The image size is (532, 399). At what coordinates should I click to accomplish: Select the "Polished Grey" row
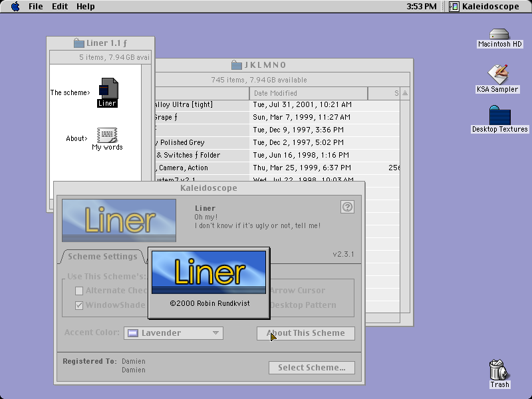point(277,142)
